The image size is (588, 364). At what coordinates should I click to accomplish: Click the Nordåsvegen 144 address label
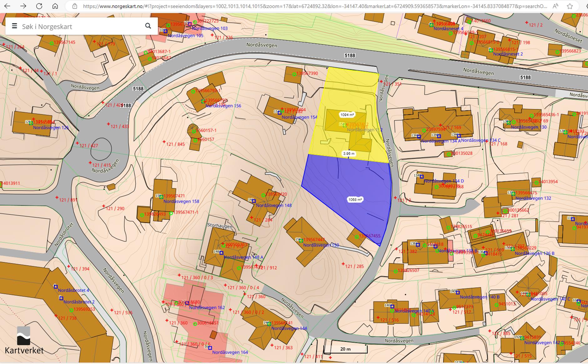[289, 328]
